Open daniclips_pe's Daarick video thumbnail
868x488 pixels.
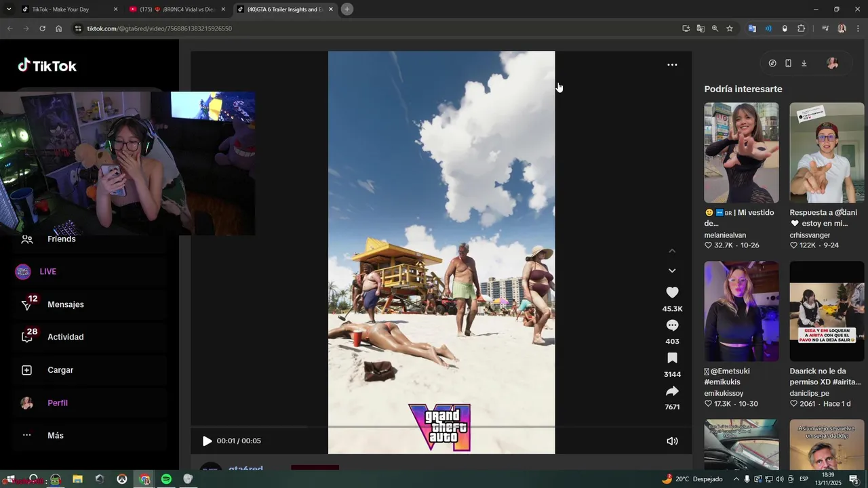click(x=827, y=311)
